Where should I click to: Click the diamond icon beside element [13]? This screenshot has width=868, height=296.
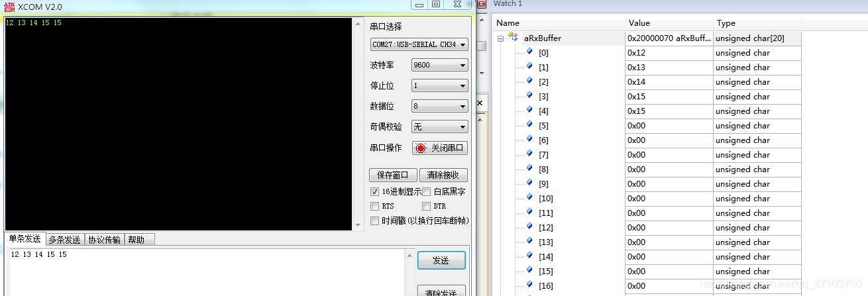pyautogui.click(x=529, y=241)
